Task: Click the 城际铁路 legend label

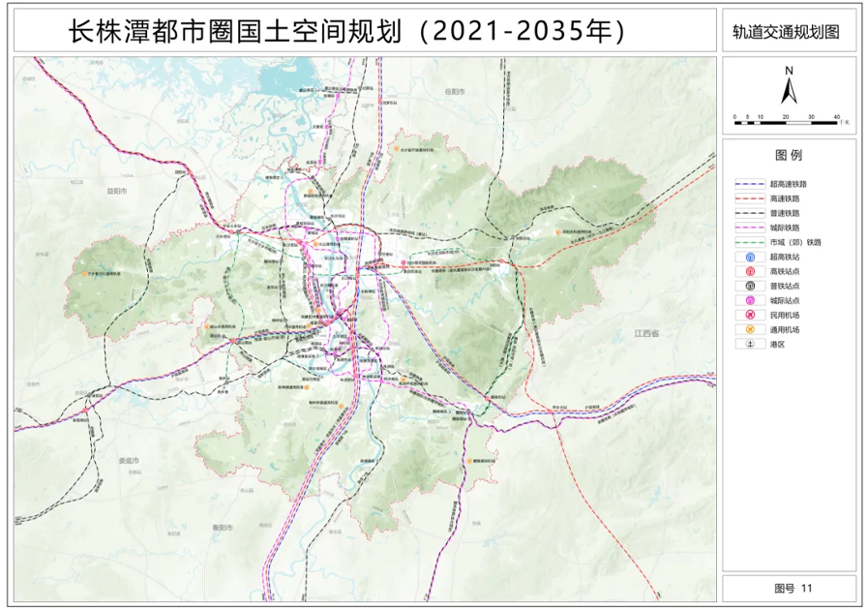Action: click(785, 228)
